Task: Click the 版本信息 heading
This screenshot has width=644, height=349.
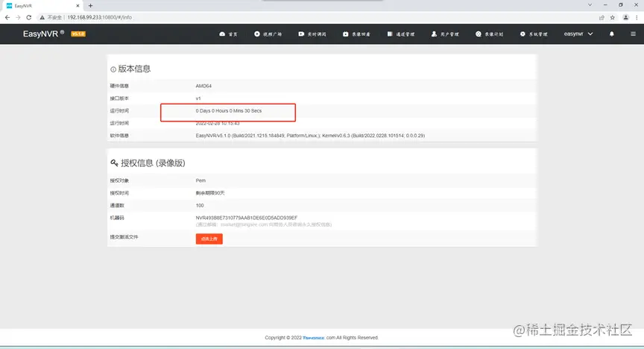Action: tap(134, 69)
